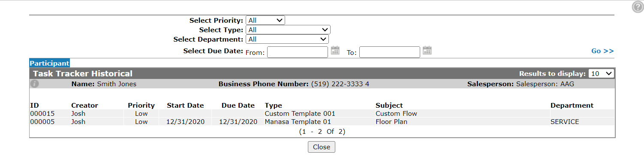Viewport: 644px width, 157px height.
Task: Open calendar picker for To date
Action: click(x=427, y=51)
